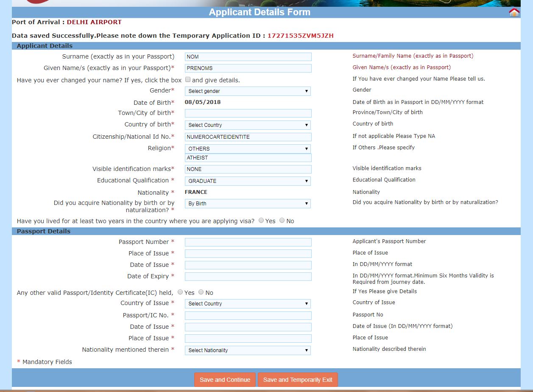The width and height of the screenshot is (533, 392).
Task: Select Yes for lived two years question
Action: point(261,220)
